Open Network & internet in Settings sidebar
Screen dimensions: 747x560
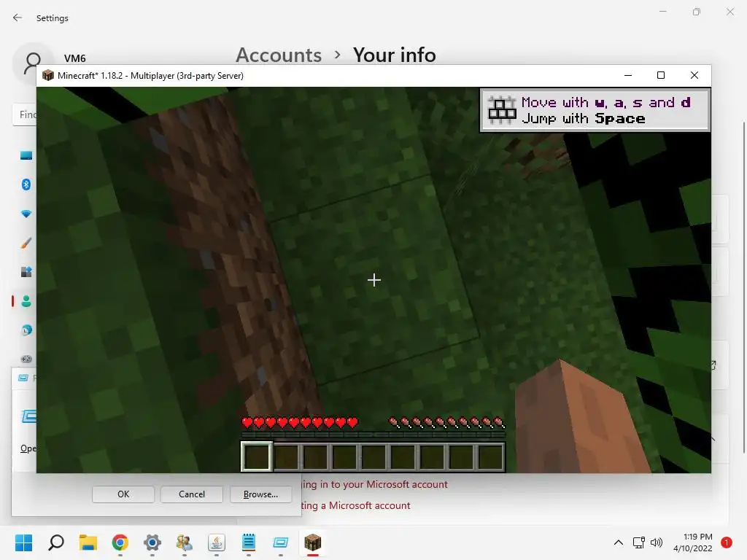pos(26,214)
